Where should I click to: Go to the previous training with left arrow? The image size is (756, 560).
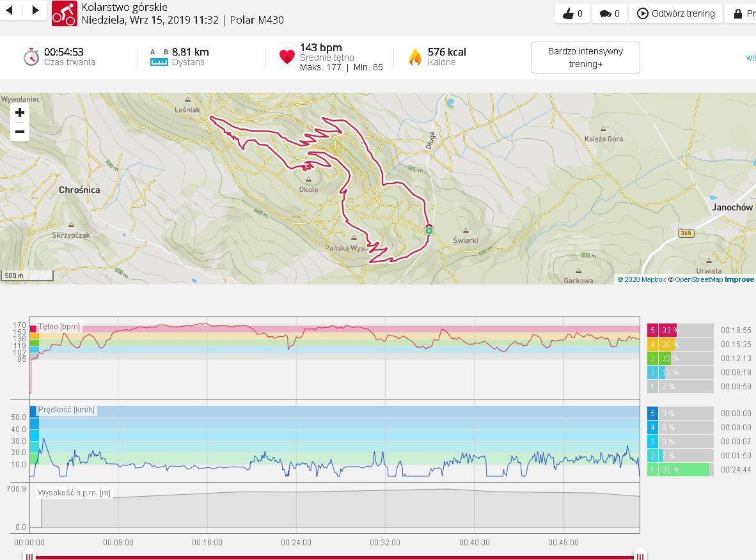pos(10,11)
